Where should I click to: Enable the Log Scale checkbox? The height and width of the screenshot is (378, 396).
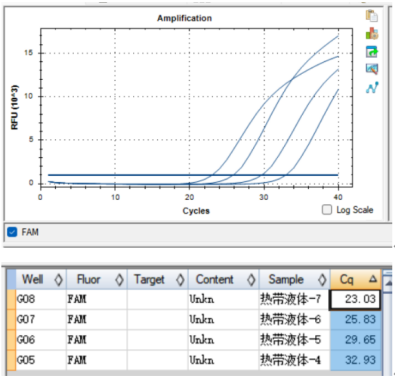(327, 210)
